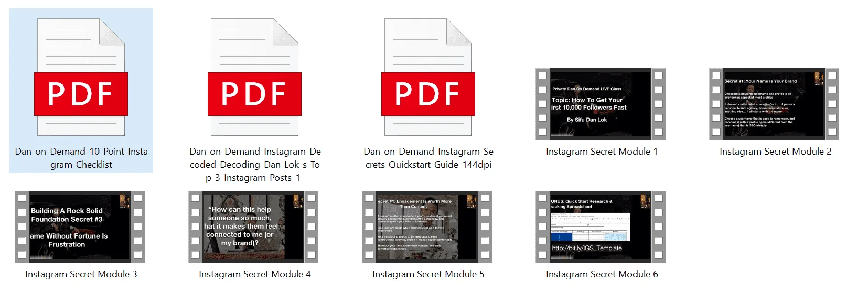Select the Instagram Secret Module 5 video thumbnail
868x301 pixels.
point(427,227)
